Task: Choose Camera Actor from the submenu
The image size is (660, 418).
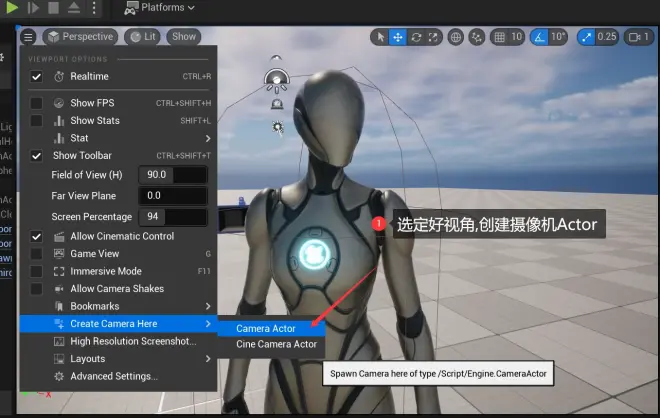Action: (x=266, y=328)
